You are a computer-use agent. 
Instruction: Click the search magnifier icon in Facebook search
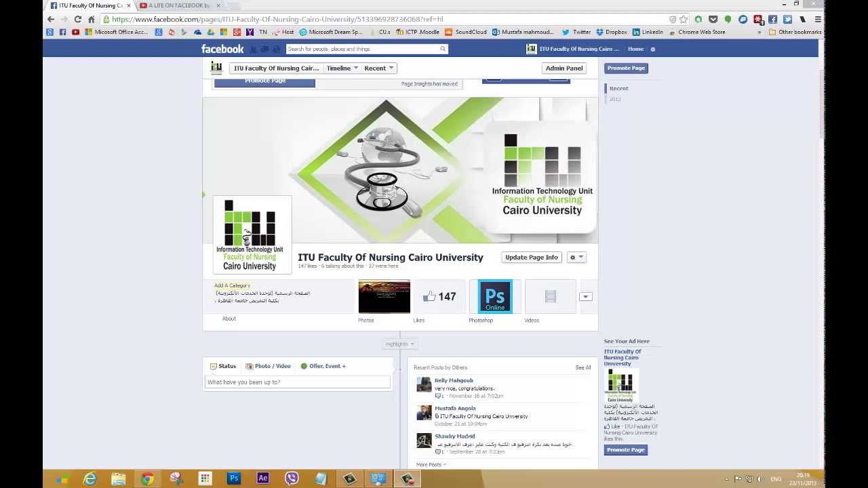click(x=443, y=49)
